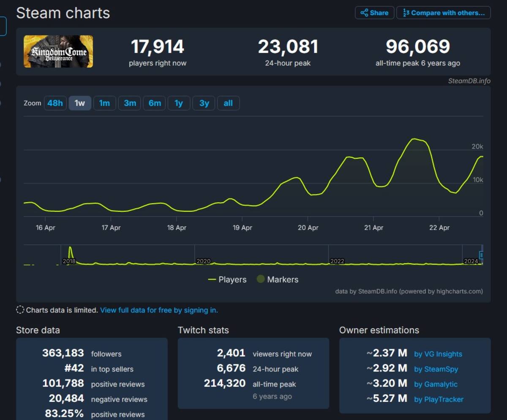Viewport: 507px width, 420px height.
Task: Click the 101,788 positive reviews count
Action: [x=64, y=384]
